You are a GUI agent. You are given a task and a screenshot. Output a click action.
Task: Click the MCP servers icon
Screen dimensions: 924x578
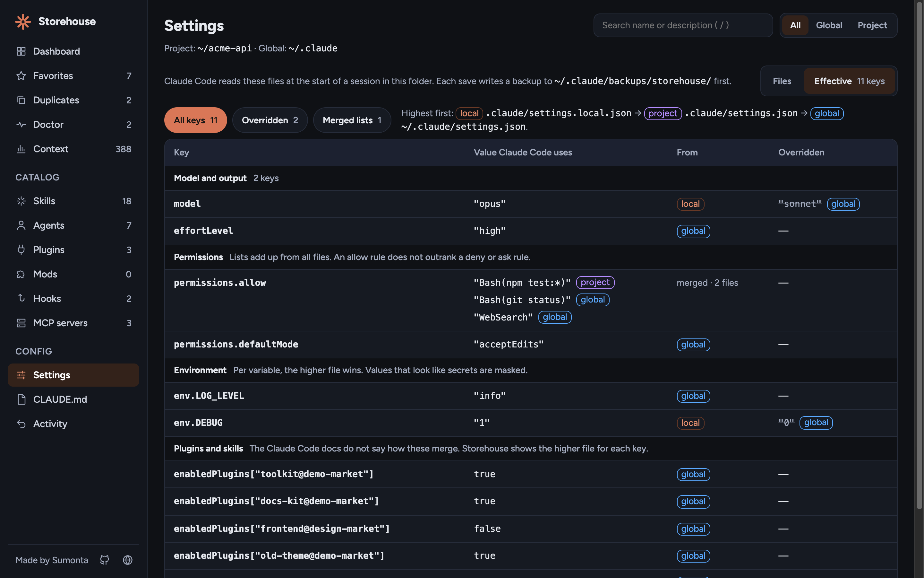[21, 323]
